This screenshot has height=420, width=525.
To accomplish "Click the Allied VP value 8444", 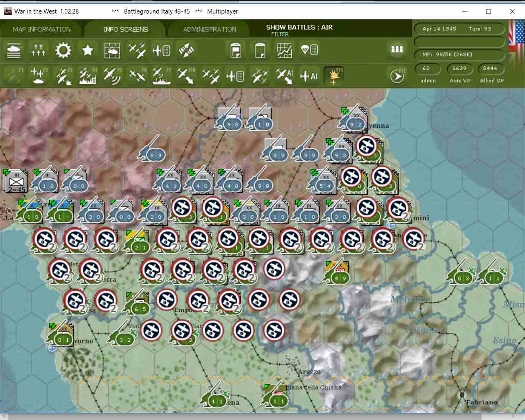I will pos(490,68).
